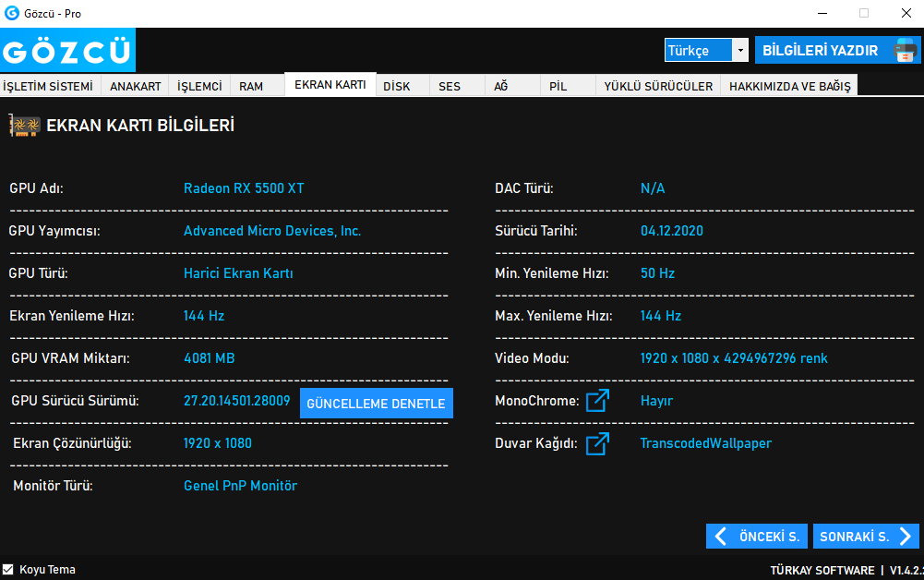
Task: Click Max. Yenileme Hızı 144 Hz value
Action: pyautogui.click(x=661, y=315)
